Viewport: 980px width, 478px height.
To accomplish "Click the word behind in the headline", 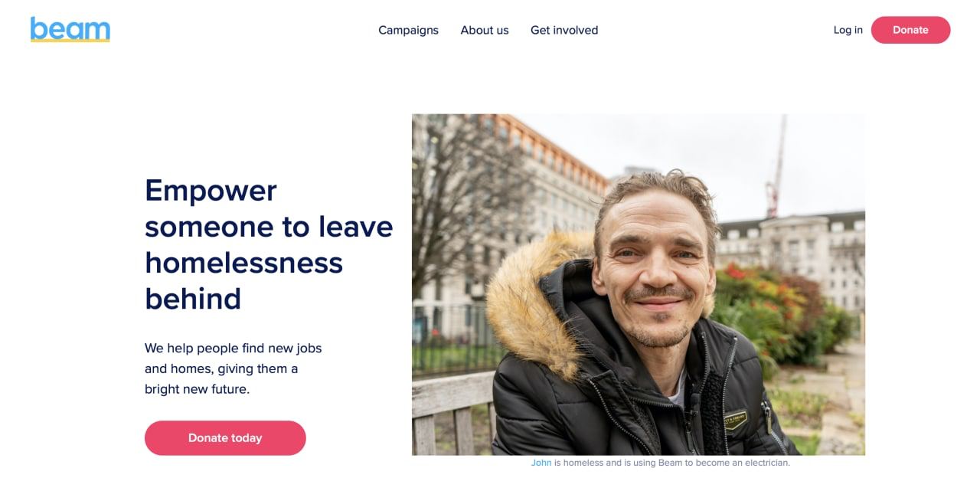I will (x=193, y=299).
